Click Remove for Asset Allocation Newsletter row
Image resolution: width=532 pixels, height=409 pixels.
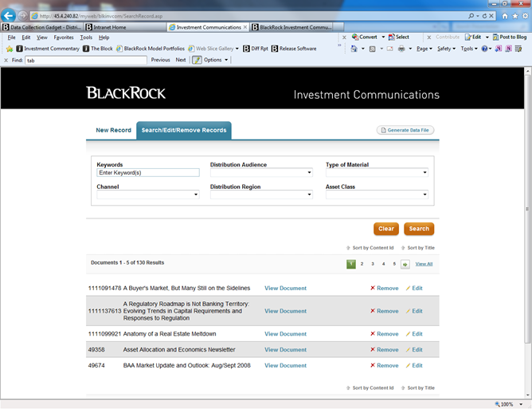(384, 349)
